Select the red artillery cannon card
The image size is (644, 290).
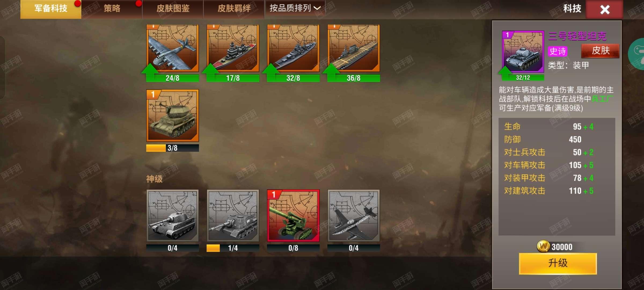tap(293, 216)
